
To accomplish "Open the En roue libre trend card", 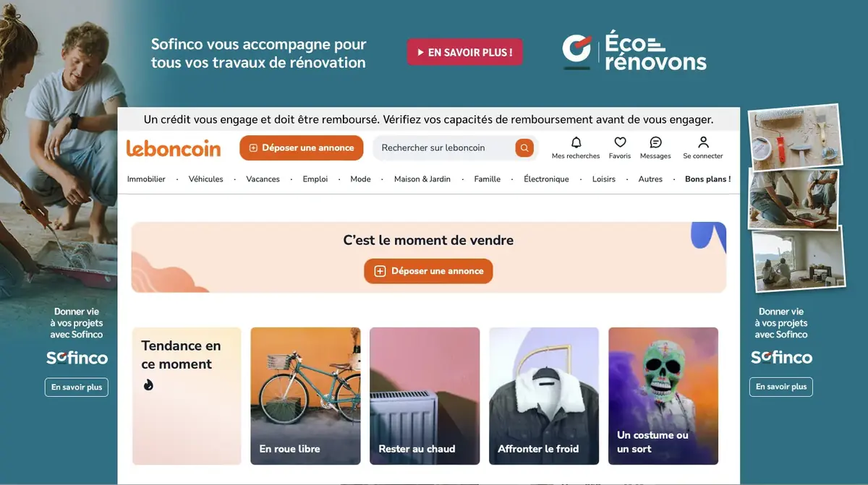I will [x=305, y=396].
